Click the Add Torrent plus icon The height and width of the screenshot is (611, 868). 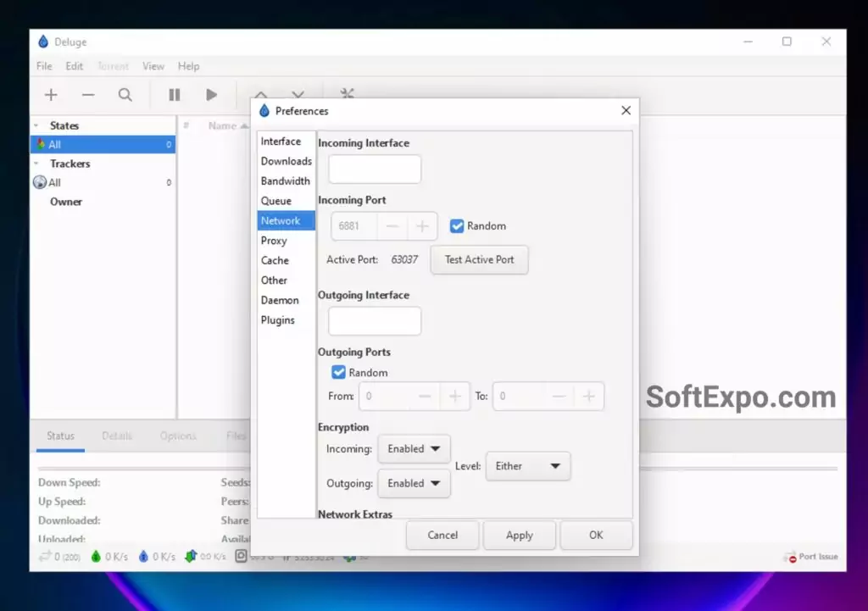51,95
